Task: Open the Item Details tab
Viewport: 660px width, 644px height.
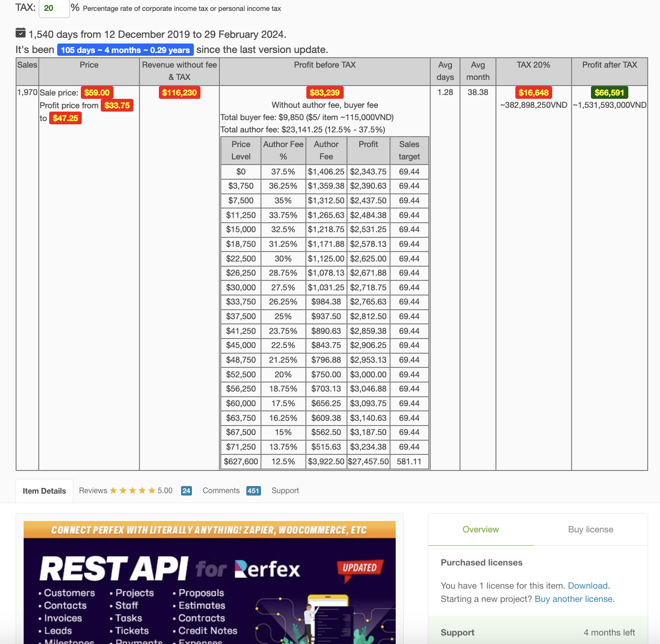Action: tap(44, 491)
